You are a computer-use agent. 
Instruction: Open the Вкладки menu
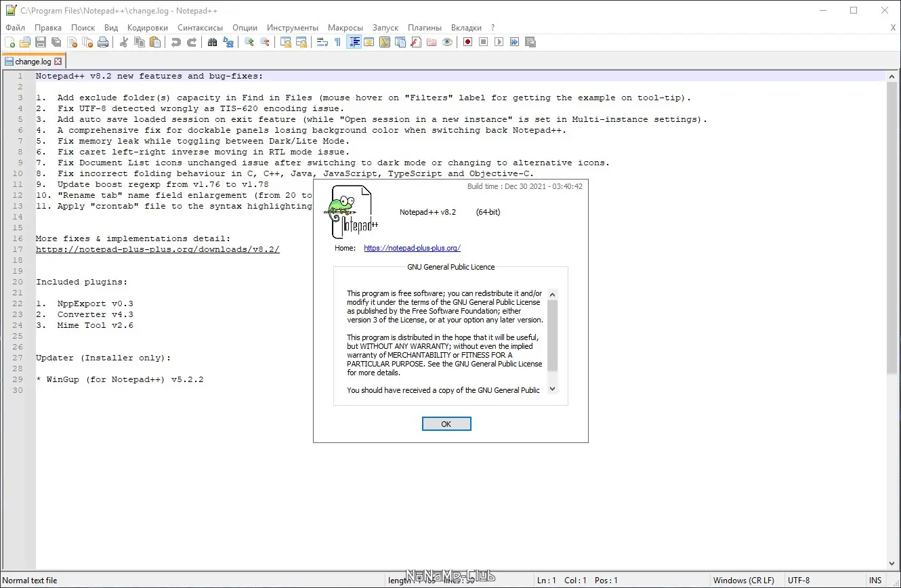point(466,28)
